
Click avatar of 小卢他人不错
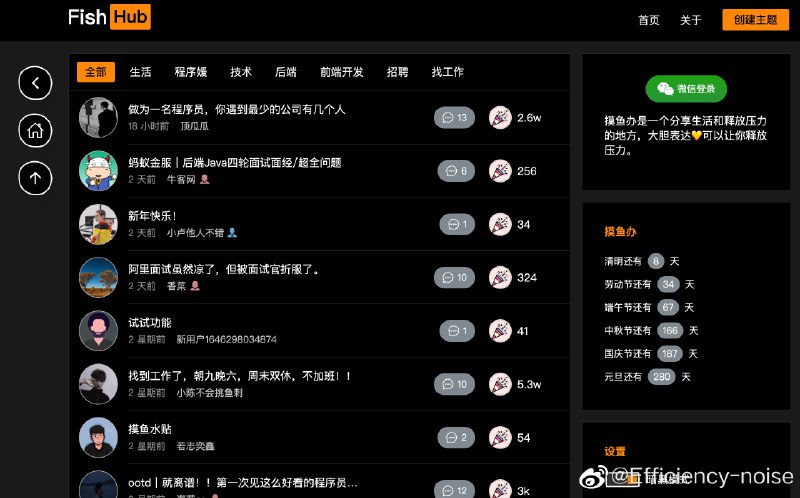click(x=98, y=224)
